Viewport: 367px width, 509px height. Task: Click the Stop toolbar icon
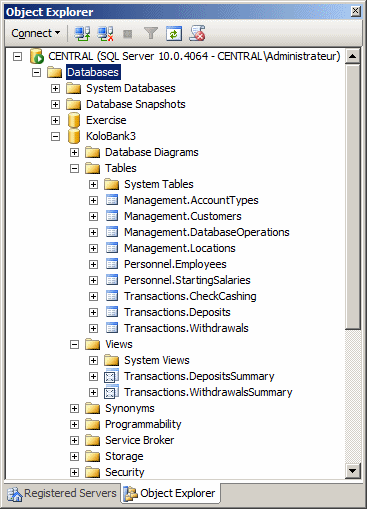click(x=128, y=34)
